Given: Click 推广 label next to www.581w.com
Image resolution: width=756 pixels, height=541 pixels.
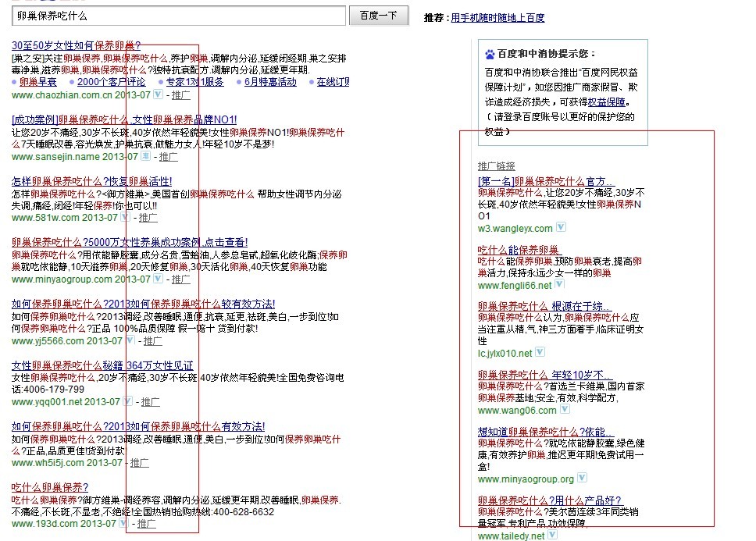Looking at the screenshot, I should (x=148, y=218).
